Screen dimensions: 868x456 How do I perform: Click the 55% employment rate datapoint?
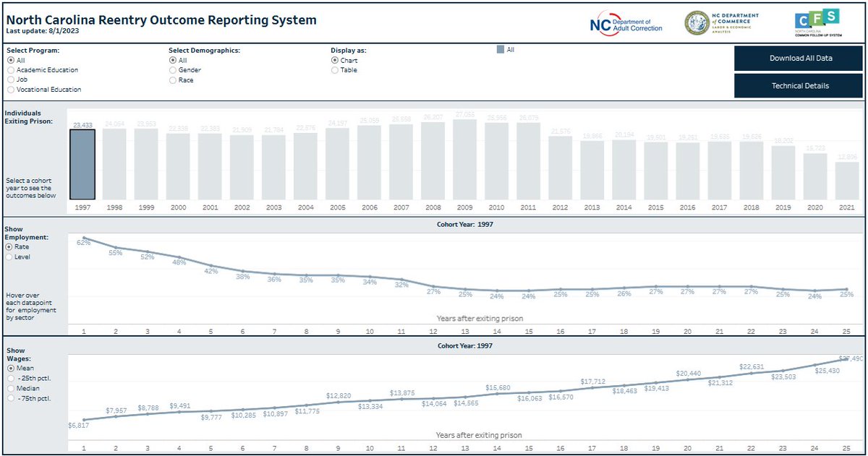click(116, 248)
